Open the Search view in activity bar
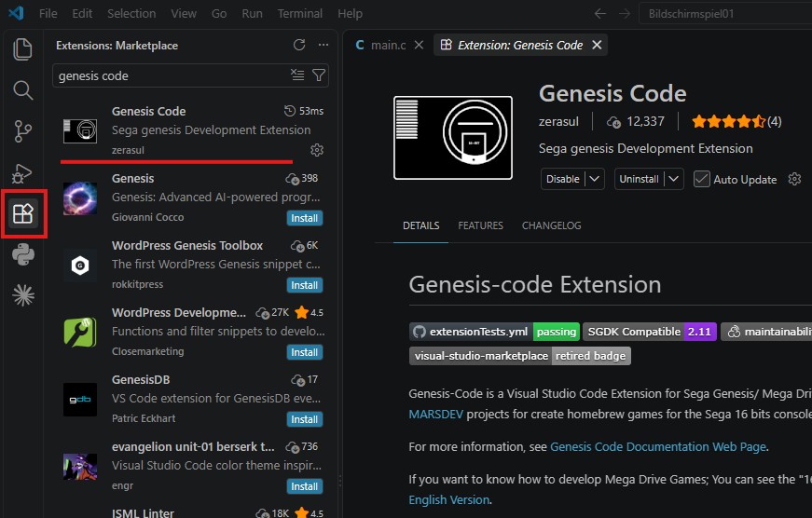The width and height of the screenshot is (812, 518). point(22,90)
